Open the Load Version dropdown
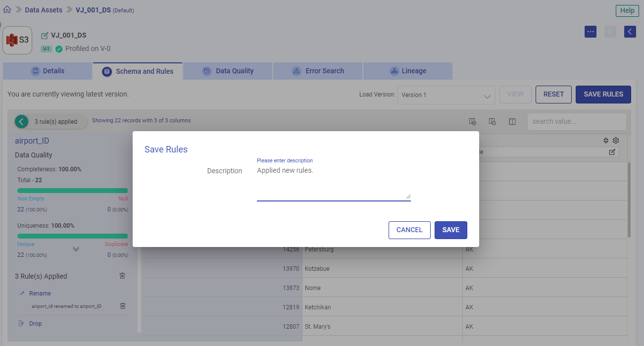The width and height of the screenshot is (644, 346). click(446, 95)
